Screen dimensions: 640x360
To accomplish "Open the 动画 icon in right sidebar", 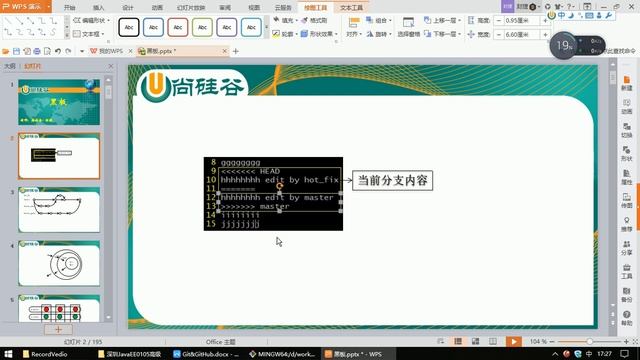I will coord(626,107).
